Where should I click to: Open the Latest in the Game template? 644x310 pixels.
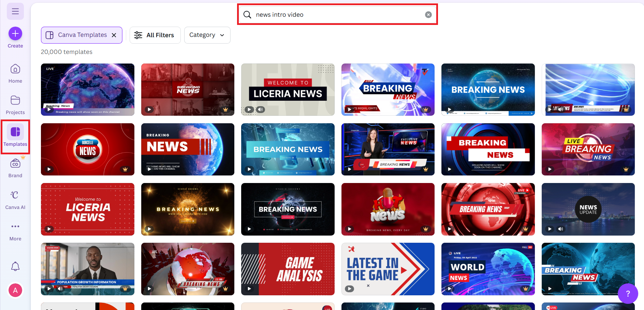(388, 269)
